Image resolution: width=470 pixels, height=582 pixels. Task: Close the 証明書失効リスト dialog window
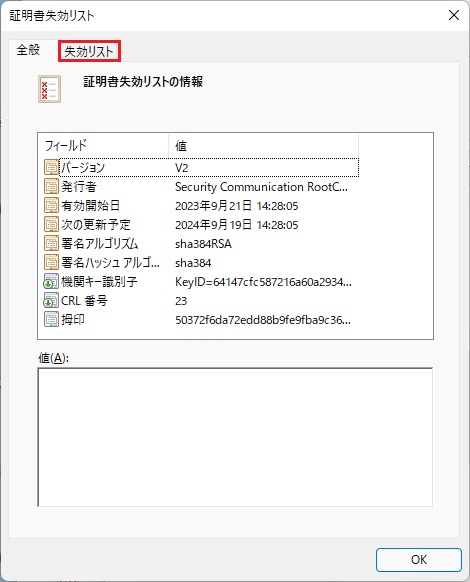click(x=454, y=15)
